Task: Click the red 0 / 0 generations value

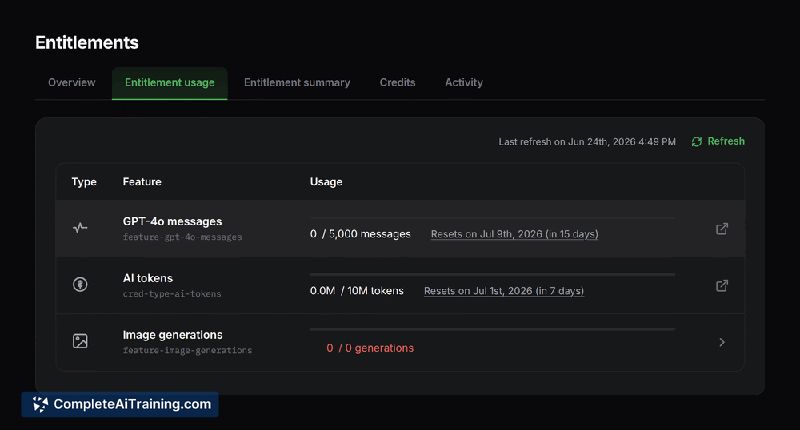Action: (370, 348)
